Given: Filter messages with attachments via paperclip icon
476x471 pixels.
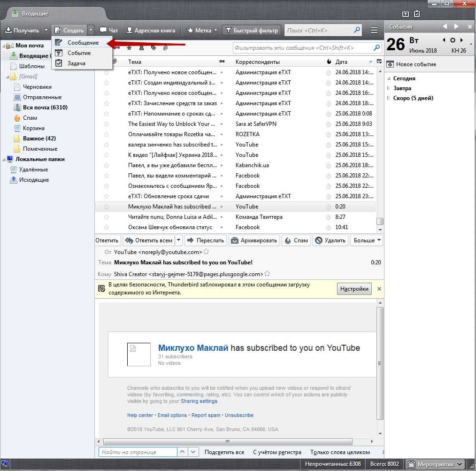Looking at the screenshot, I should coord(166,48).
